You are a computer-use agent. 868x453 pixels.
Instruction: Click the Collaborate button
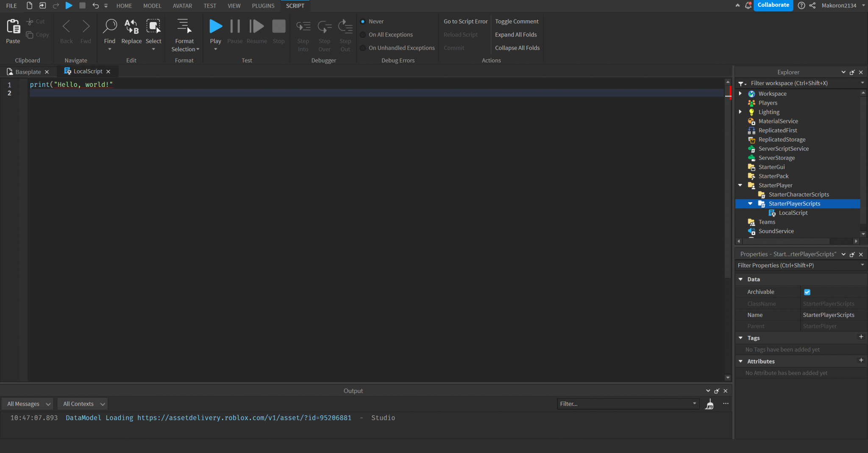[773, 6]
